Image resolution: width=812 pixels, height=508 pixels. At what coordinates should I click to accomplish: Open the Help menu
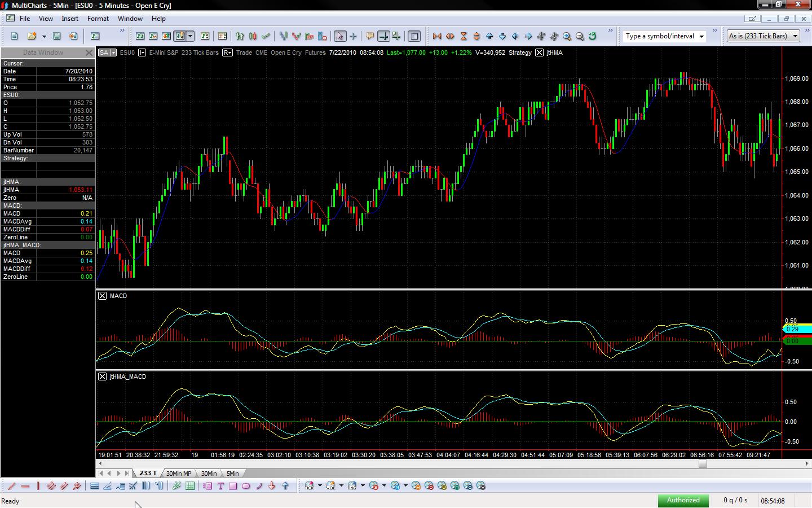click(x=158, y=19)
